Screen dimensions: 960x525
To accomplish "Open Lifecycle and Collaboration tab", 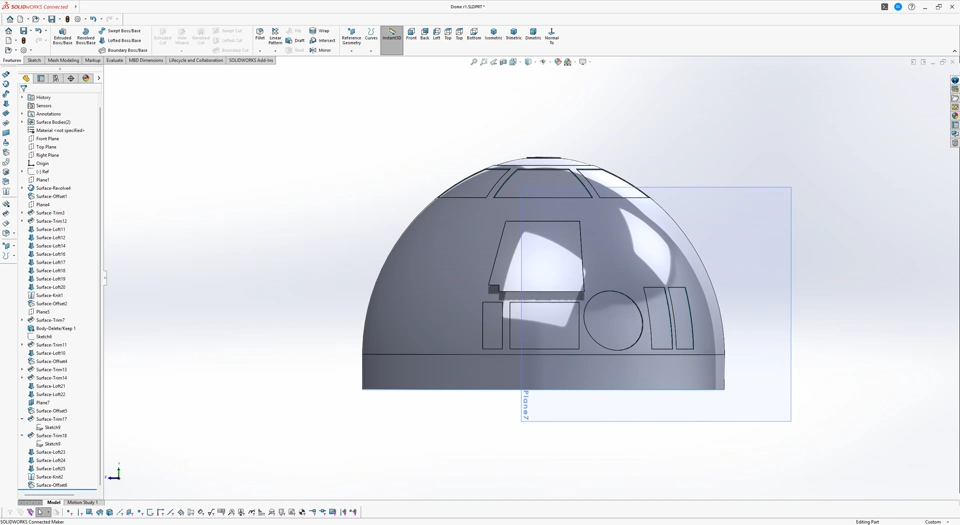I will [x=196, y=61].
